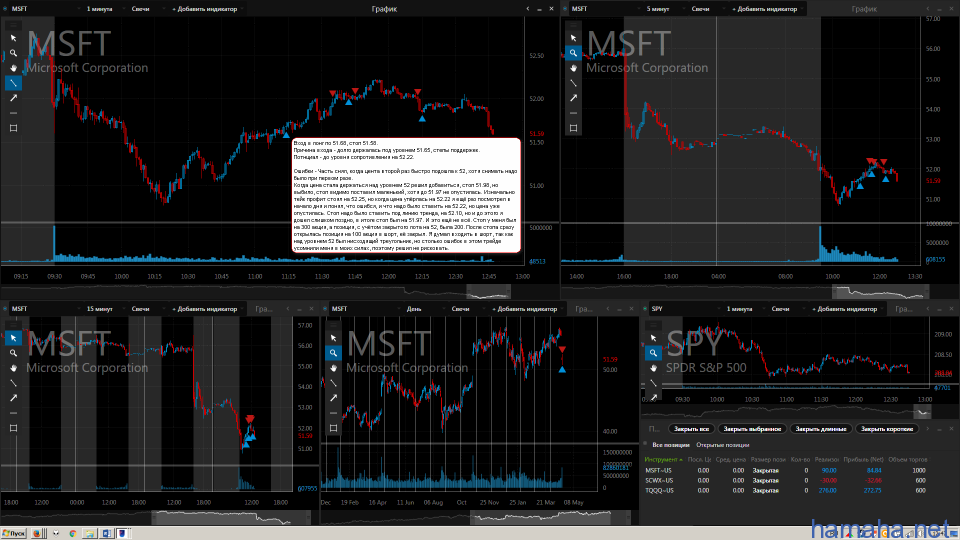Select the hand pan tool in MSFT 5-minute chart
The width and height of the screenshot is (960, 540).
coord(573,68)
